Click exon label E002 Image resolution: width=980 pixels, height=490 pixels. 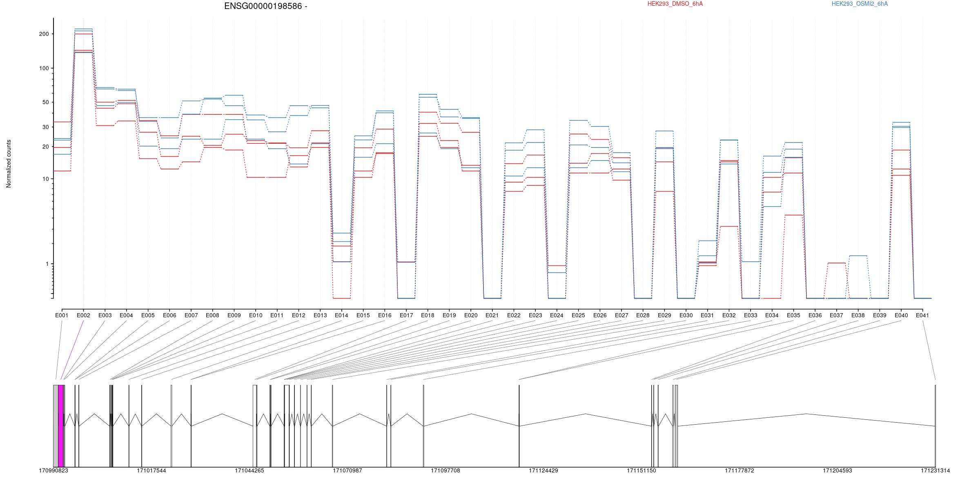coord(83,316)
